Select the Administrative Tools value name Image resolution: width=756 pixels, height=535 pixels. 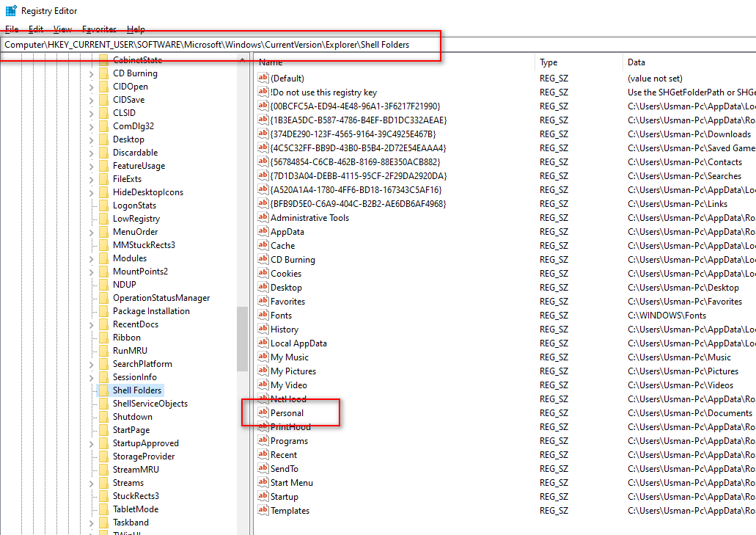[x=309, y=217]
